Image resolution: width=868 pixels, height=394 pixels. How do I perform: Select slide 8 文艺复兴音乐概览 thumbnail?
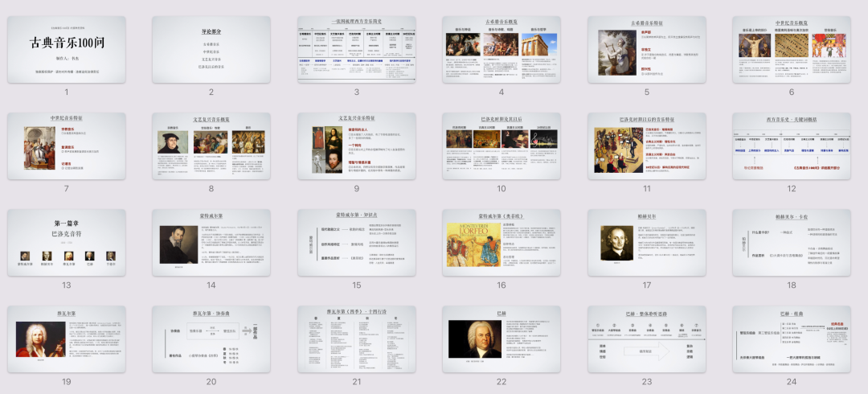pyautogui.click(x=211, y=146)
